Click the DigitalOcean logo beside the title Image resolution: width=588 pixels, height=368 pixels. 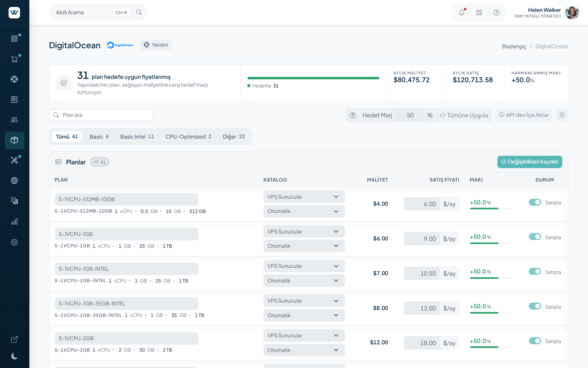(120, 45)
